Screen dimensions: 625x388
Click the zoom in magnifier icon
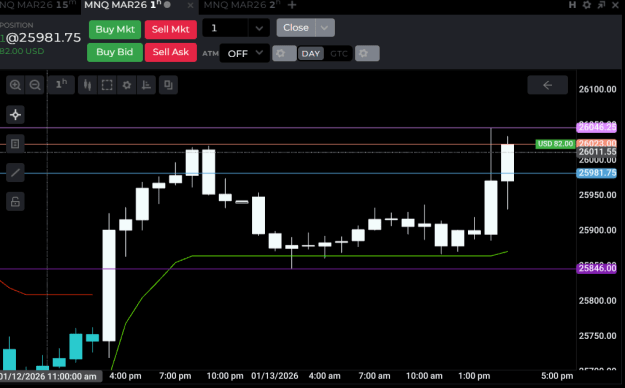[x=15, y=85]
